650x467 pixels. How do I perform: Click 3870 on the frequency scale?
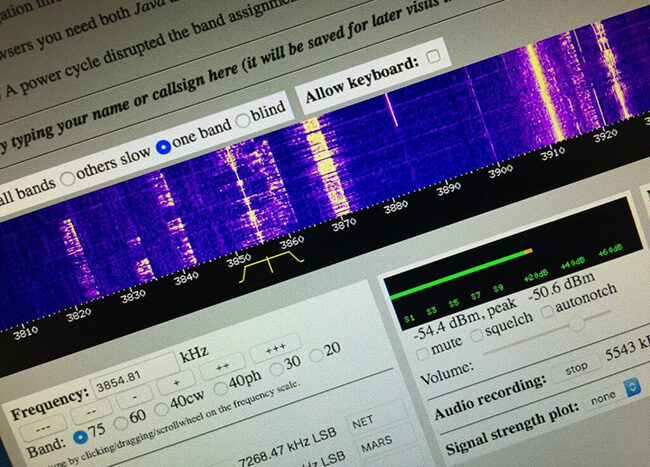click(344, 224)
